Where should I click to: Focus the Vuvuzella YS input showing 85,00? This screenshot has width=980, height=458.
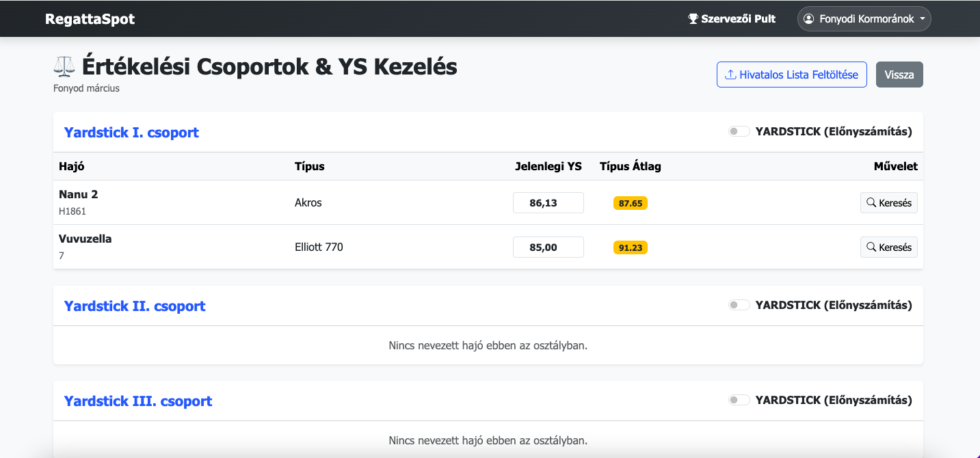[548, 247]
